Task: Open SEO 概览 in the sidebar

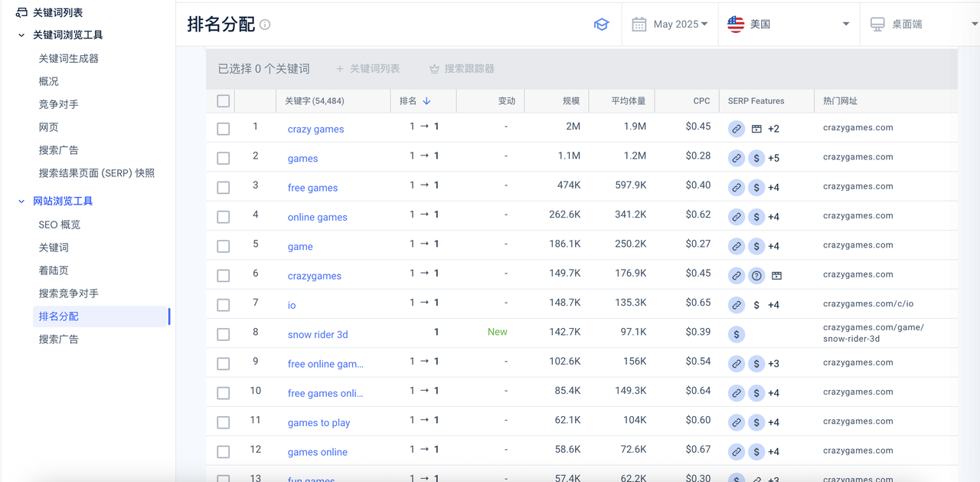Action: (60, 225)
